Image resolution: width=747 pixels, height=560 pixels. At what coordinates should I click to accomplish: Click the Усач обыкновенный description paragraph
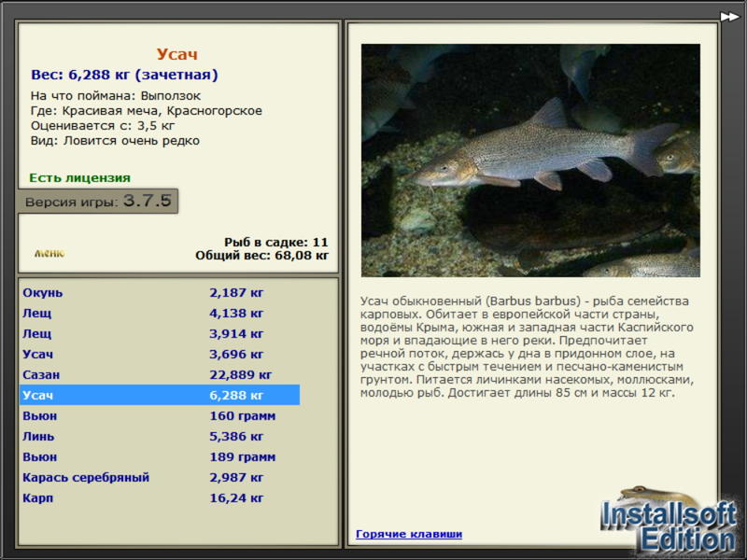(527, 347)
